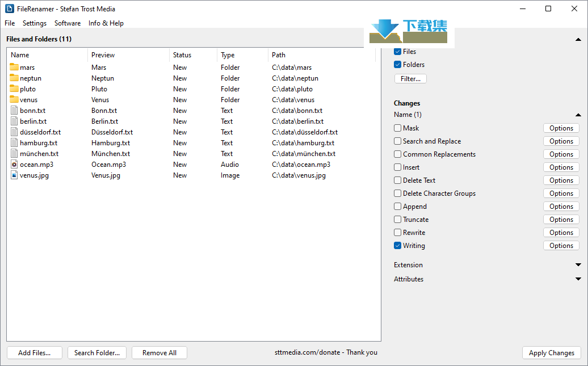The height and width of the screenshot is (366, 588).
Task: Tick the Insert checkbox
Action: [397, 167]
